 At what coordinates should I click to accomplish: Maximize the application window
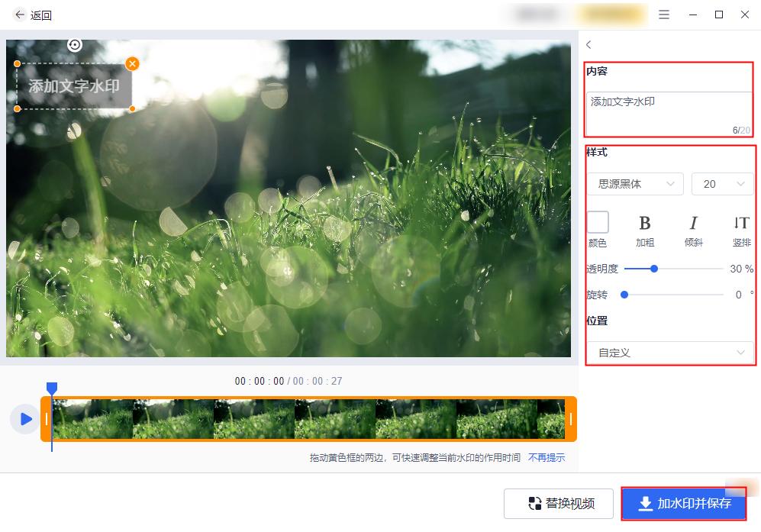[x=719, y=15]
